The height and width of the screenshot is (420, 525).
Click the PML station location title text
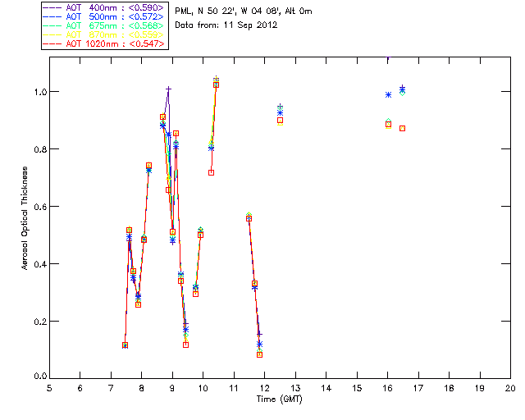244,11
